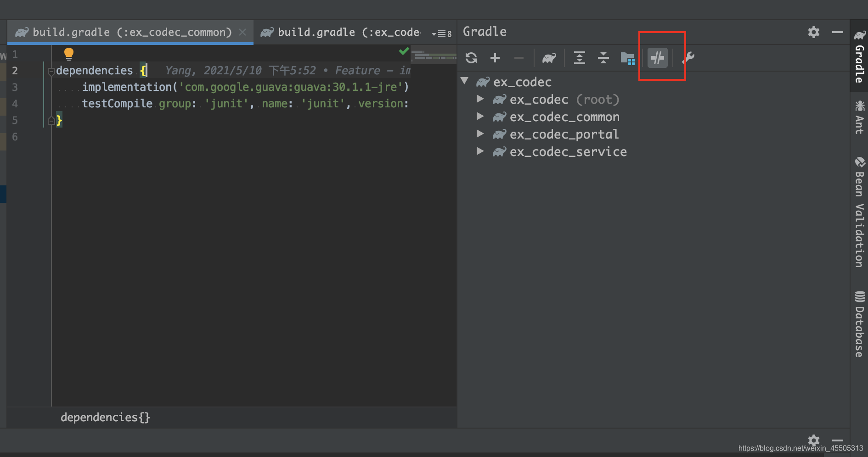868x457 pixels.
Task: Open bottom panel settings gear
Action: pyautogui.click(x=814, y=441)
